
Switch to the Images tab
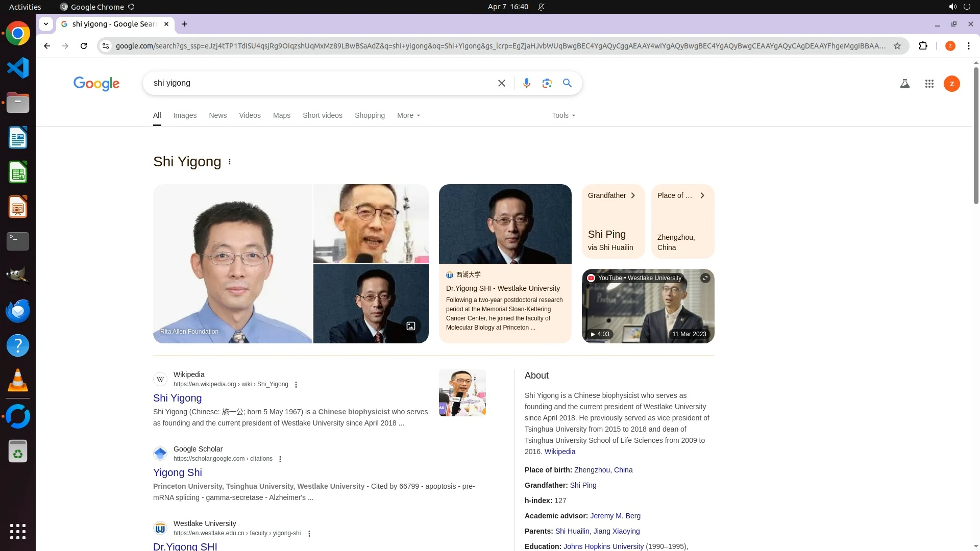click(x=185, y=115)
